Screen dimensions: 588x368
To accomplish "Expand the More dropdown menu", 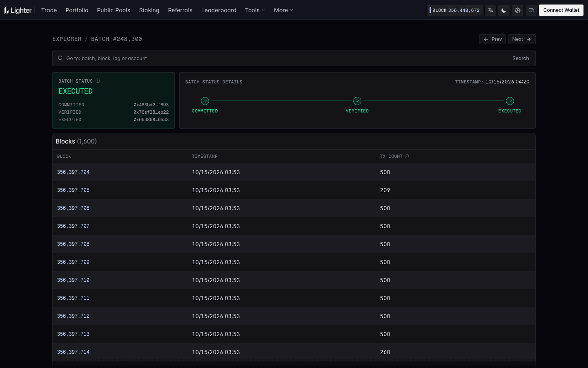I will [283, 10].
